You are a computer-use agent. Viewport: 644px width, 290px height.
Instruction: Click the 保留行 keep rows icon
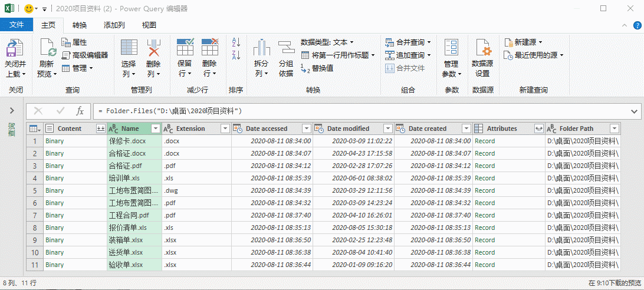click(x=185, y=50)
